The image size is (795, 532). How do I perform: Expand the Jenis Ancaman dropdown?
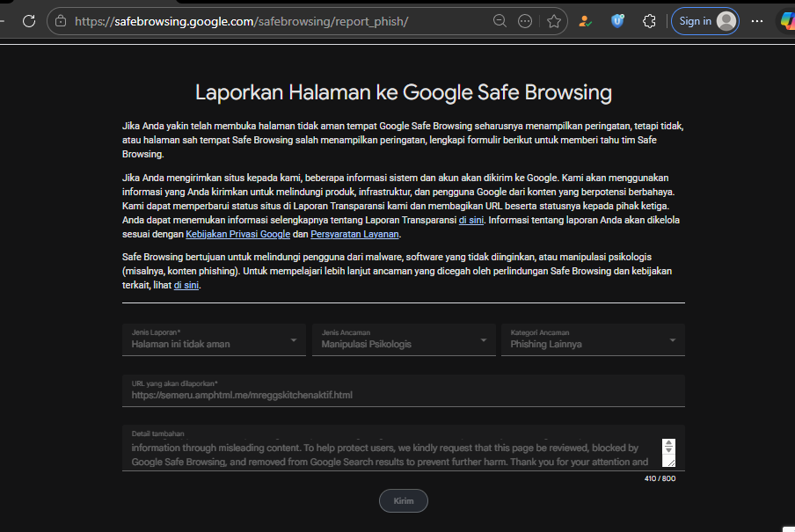(x=404, y=339)
